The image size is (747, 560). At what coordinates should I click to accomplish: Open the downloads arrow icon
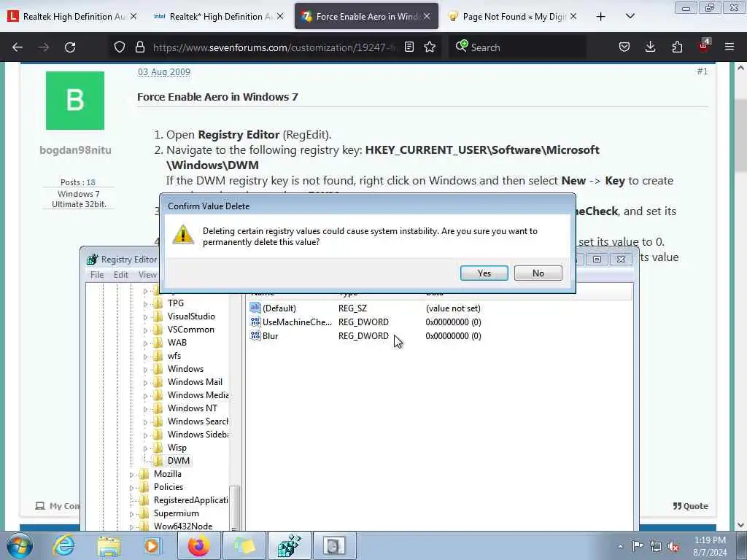[650, 47]
